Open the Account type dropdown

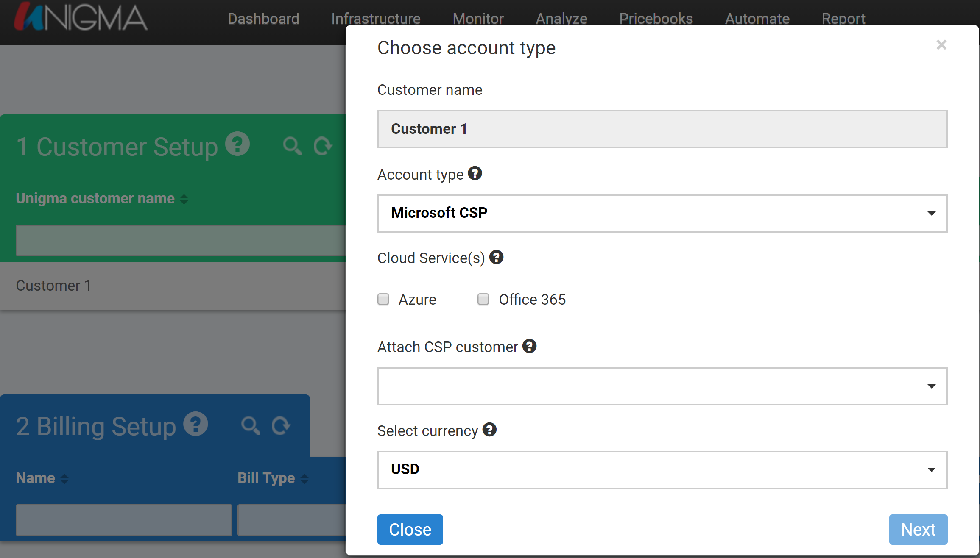662,213
